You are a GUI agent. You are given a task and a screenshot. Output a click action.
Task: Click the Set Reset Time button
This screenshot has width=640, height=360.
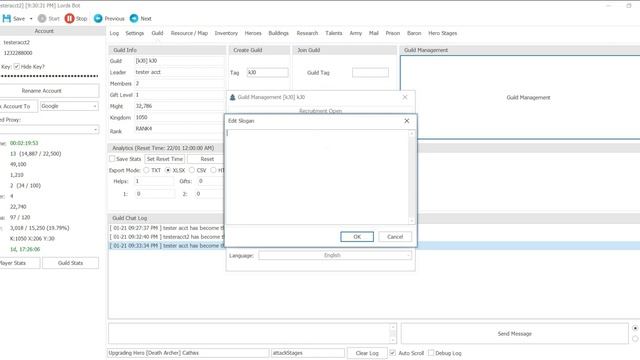click(x=165, y=159)
